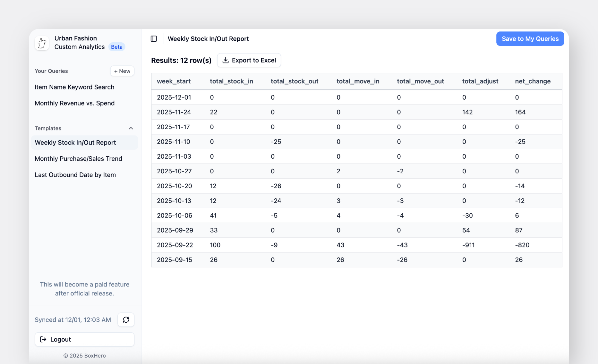Select the 2025-09-22 week row

pyautogui.click(x=175, y=245)
